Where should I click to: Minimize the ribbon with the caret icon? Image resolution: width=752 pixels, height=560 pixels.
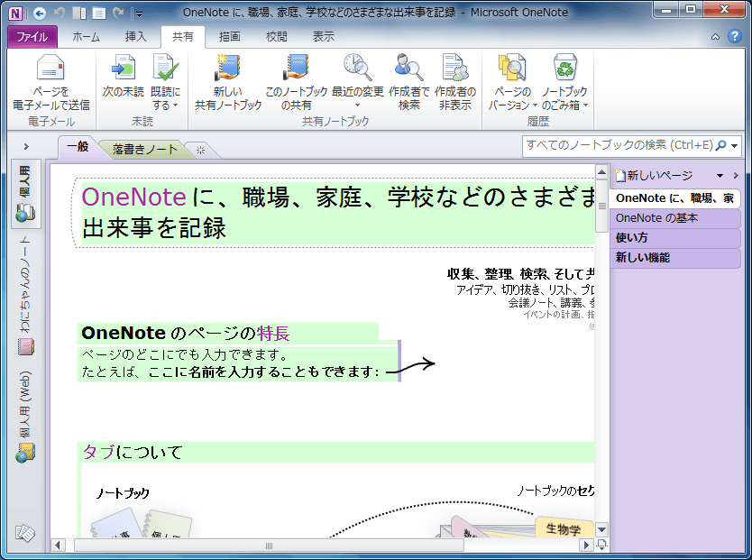pyautogui.click(x=715, y=37)
